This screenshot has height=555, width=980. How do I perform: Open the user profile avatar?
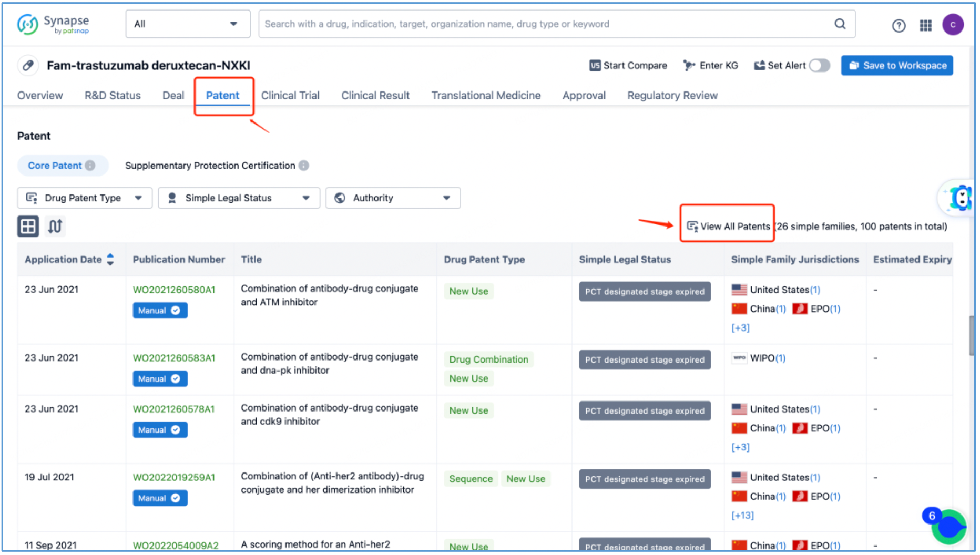(952, 25)
